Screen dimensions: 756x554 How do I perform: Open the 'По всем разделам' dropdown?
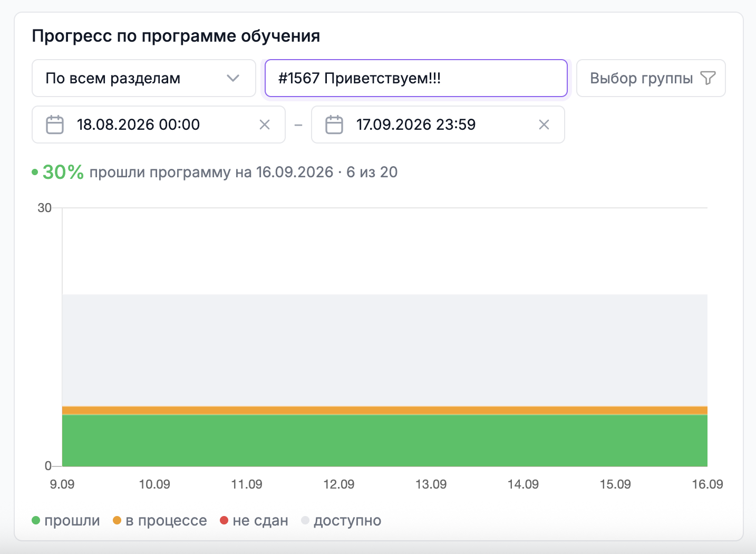pyautogui.click(x=144, y=78)
